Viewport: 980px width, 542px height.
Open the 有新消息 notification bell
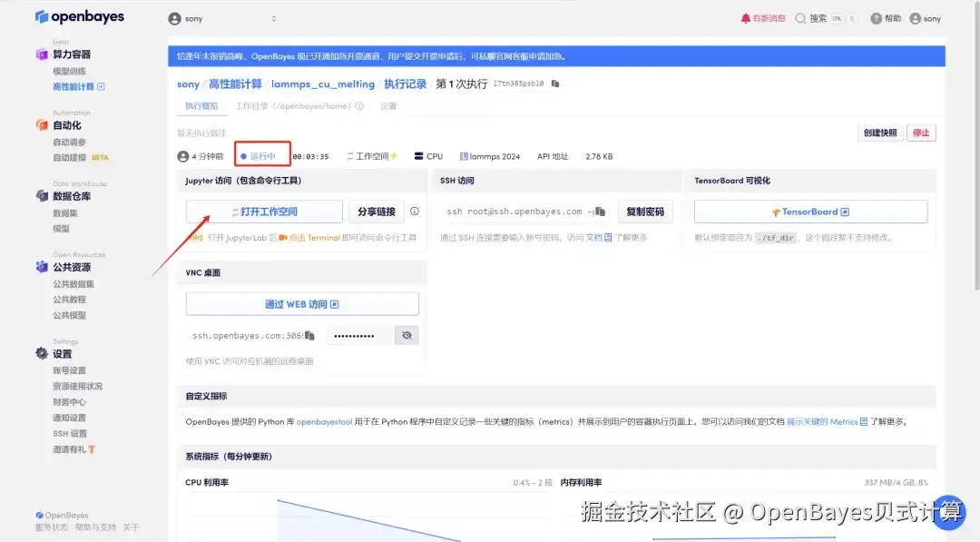[x=745, y=19]
